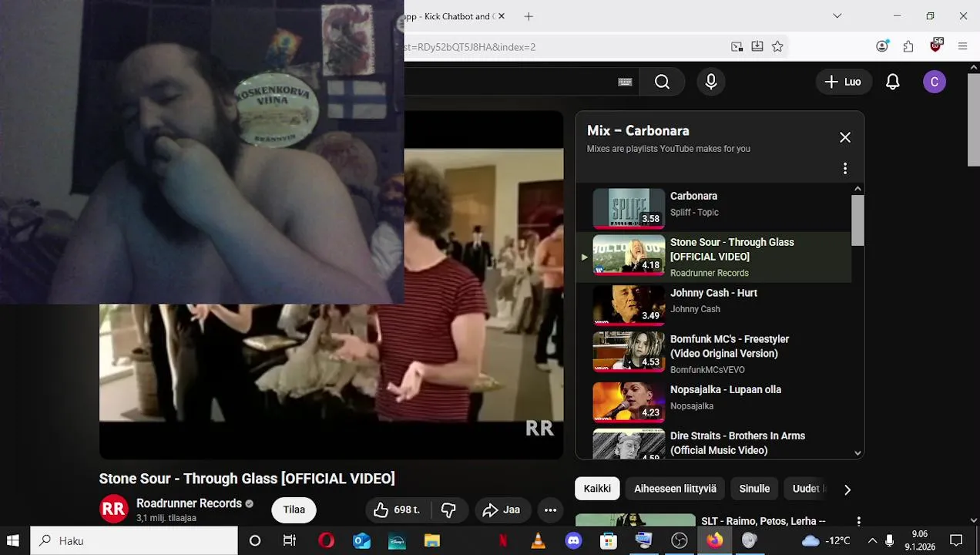Click the microphone tray icon
980x555 pixels.
coord(890,540)
